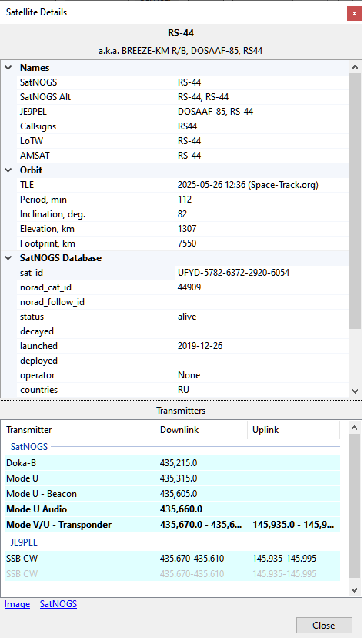Click the Uplink column header
This screenshot has height=638, width=364.
tap(293, 430)
